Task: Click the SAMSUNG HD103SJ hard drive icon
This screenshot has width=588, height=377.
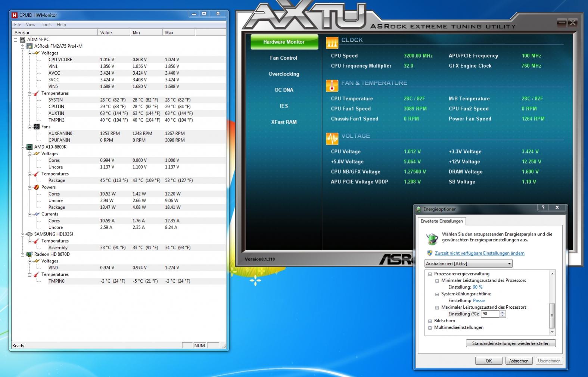Action: (x=29, y=234)
